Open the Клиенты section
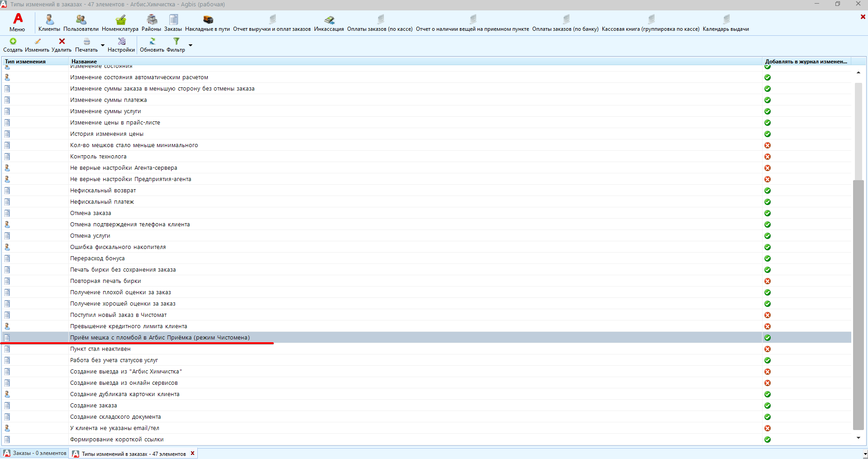868x459 pixels. 49,23
